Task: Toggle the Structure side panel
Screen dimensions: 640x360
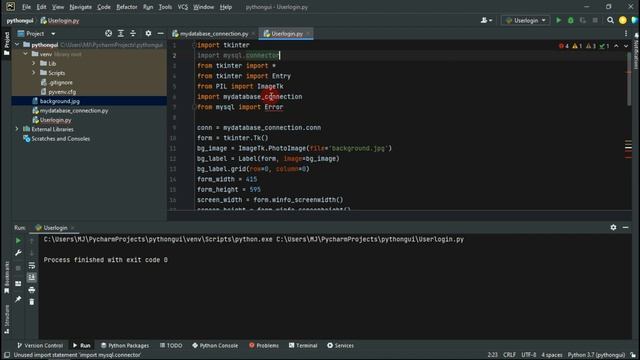Action: (x=6, y=320)
